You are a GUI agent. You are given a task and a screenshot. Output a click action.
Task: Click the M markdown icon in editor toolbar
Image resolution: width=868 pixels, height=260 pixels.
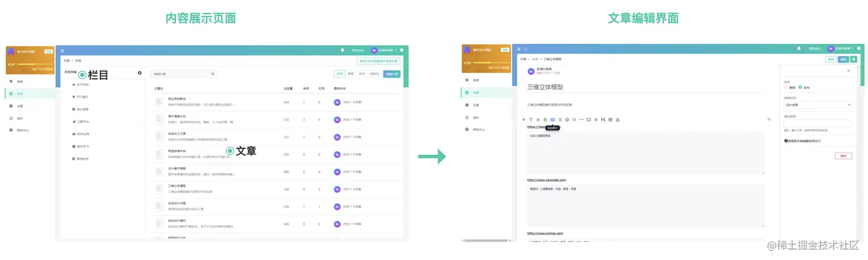tap(603, 119)
